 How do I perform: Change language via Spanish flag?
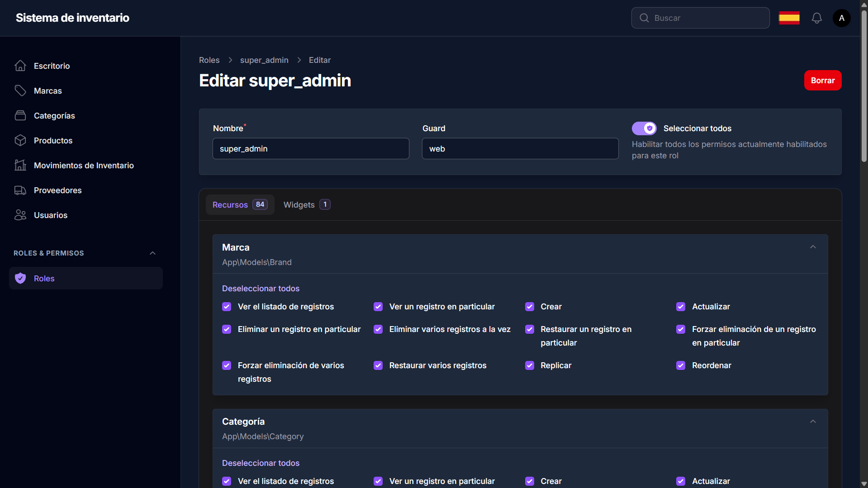click(x=789, y=18)
